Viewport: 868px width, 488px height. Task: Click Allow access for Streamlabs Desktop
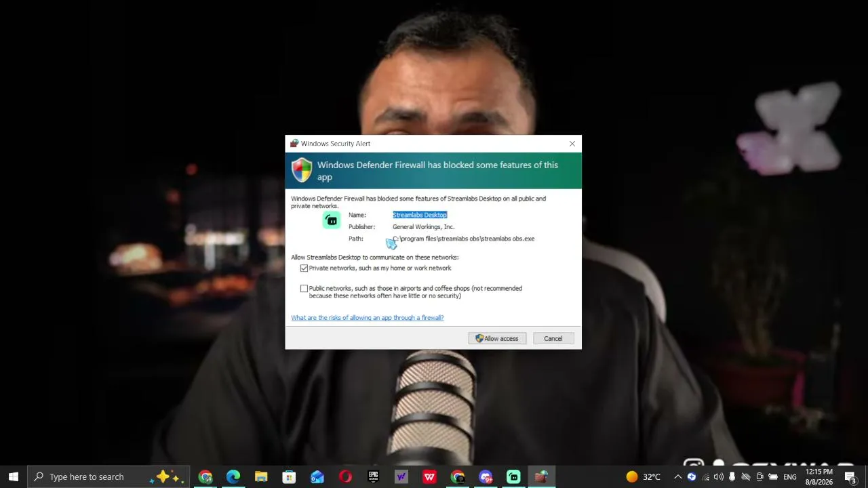pyautogui.click(x=497, y=338)
